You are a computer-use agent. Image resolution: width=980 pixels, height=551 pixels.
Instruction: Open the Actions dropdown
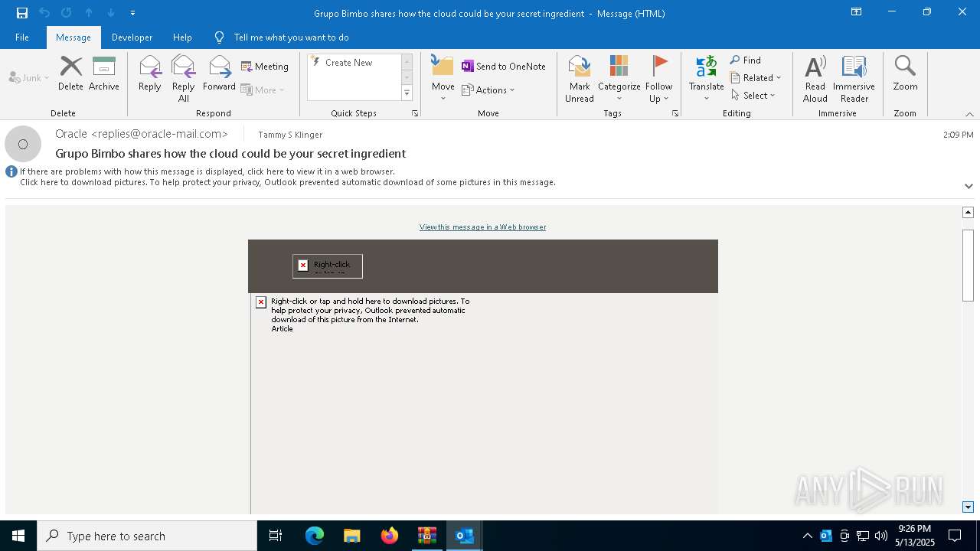(x=489, y=90)
